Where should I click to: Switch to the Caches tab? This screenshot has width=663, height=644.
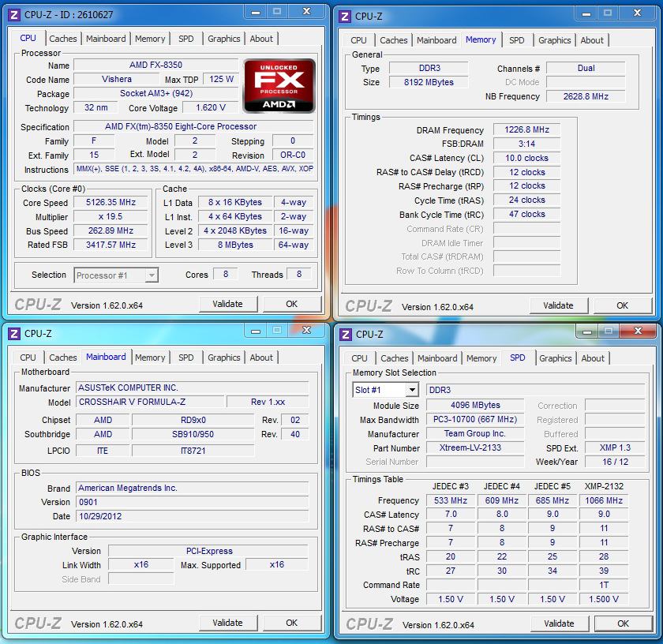(63, 38)
